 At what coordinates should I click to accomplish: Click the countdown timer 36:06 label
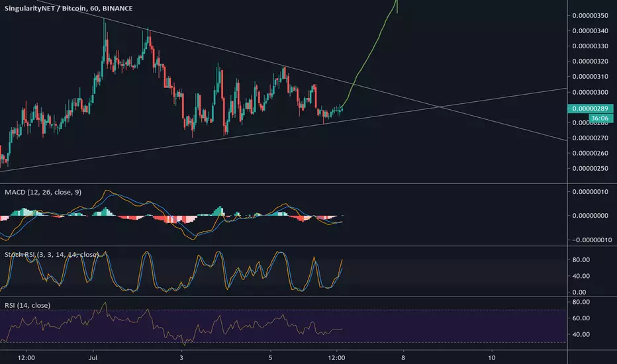point(600,118)
